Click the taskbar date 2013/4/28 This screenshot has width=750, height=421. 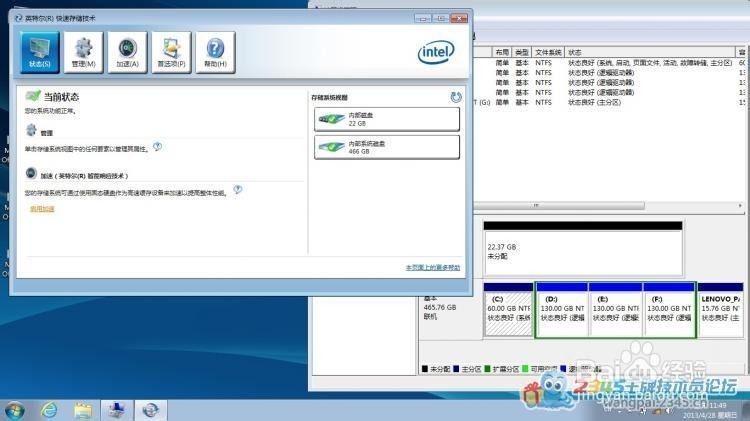[x=710, y=415]
